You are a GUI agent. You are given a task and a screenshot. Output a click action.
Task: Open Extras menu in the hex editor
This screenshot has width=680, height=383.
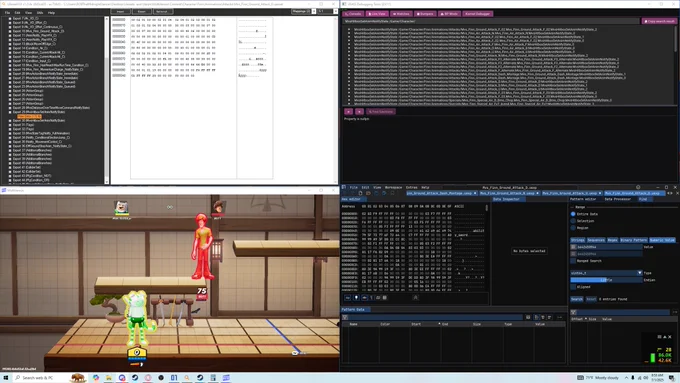coord(412,187)
